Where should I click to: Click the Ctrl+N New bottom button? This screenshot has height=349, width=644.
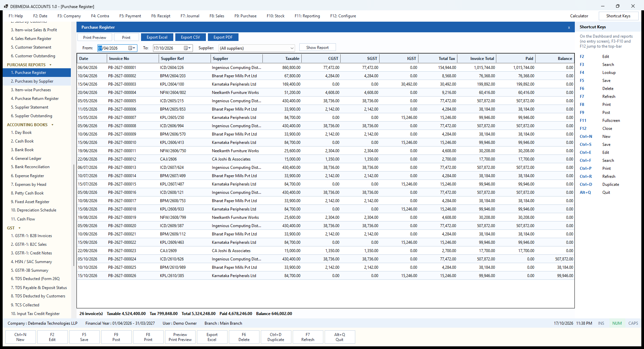point(20,337)
